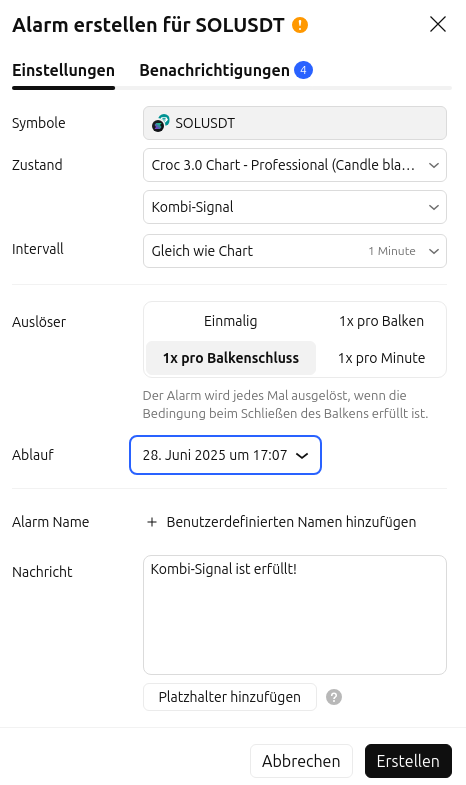Close the alarm dialog with the X icon
466x785 pixels.
point(438,24)
